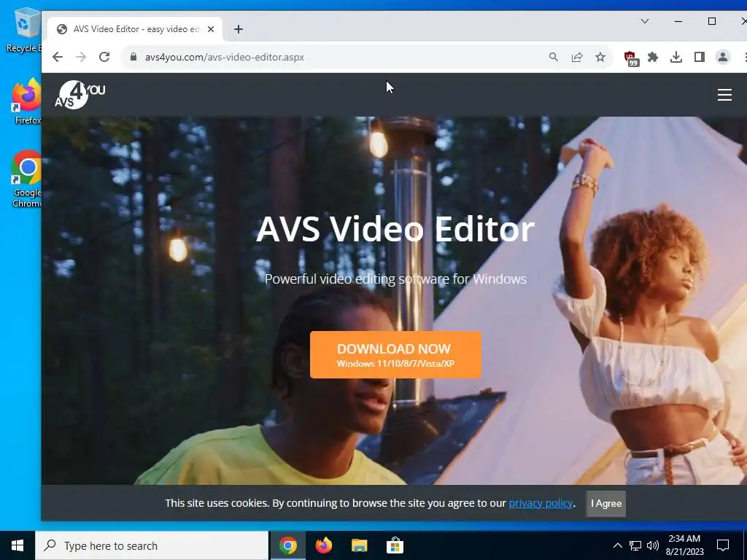Select the Firefox desktop shortcut
747x560 pixels.
click(27, 101)
